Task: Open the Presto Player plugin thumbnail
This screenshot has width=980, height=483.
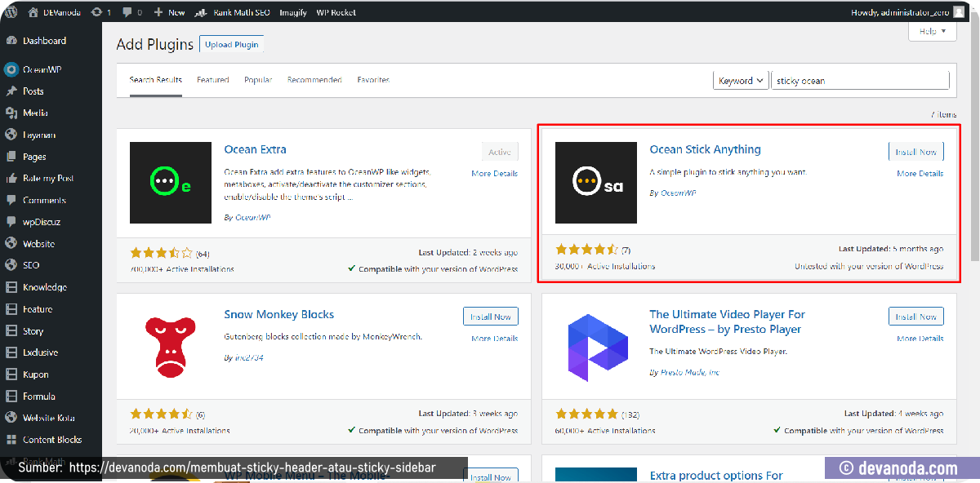Action: click(x=596, y=348)
